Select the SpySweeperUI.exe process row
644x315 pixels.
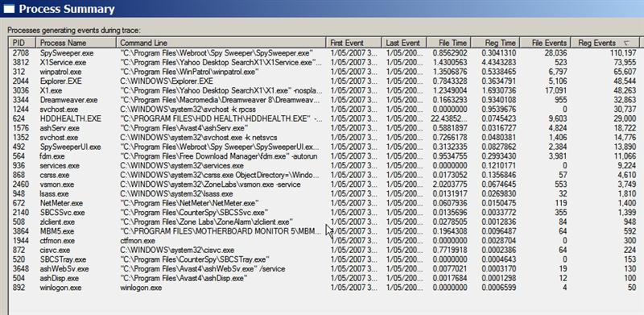324,147
